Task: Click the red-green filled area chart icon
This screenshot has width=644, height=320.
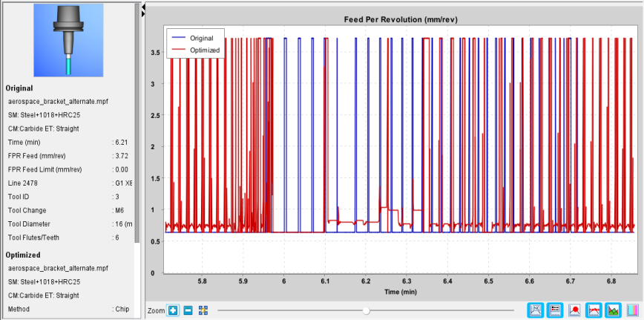Action: click(613, 310)
